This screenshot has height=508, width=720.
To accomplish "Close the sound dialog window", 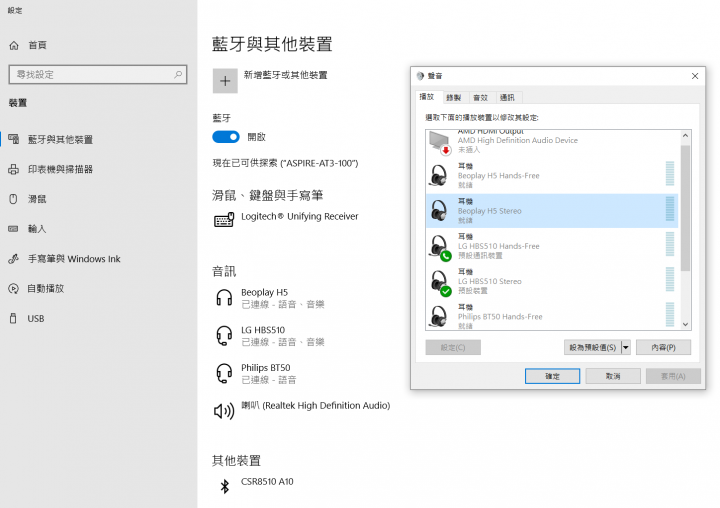I will pyautogui.click(x=695, y=76).
